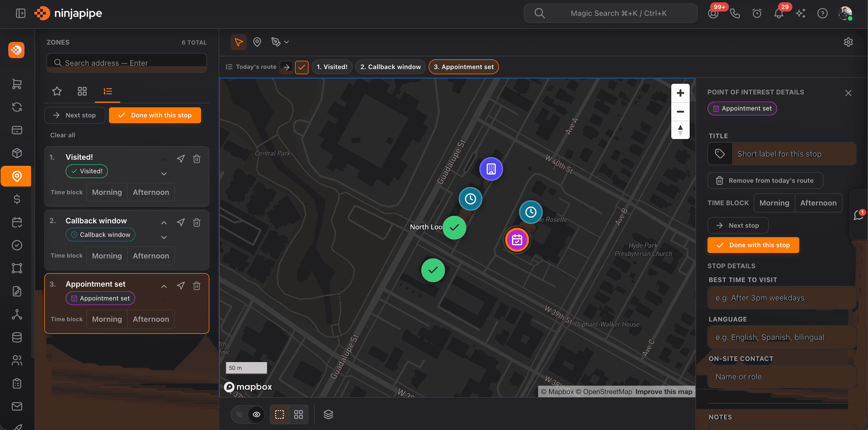The height and width of the screenshot is (430, 868).
Task: Select the pointer tool in the map toolbar
Action: pyautogui.click(x=238, y=42)
